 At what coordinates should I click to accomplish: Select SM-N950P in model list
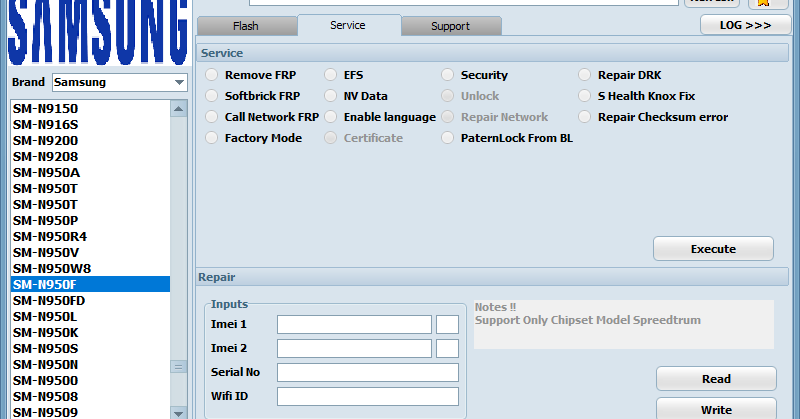point(90,220)
